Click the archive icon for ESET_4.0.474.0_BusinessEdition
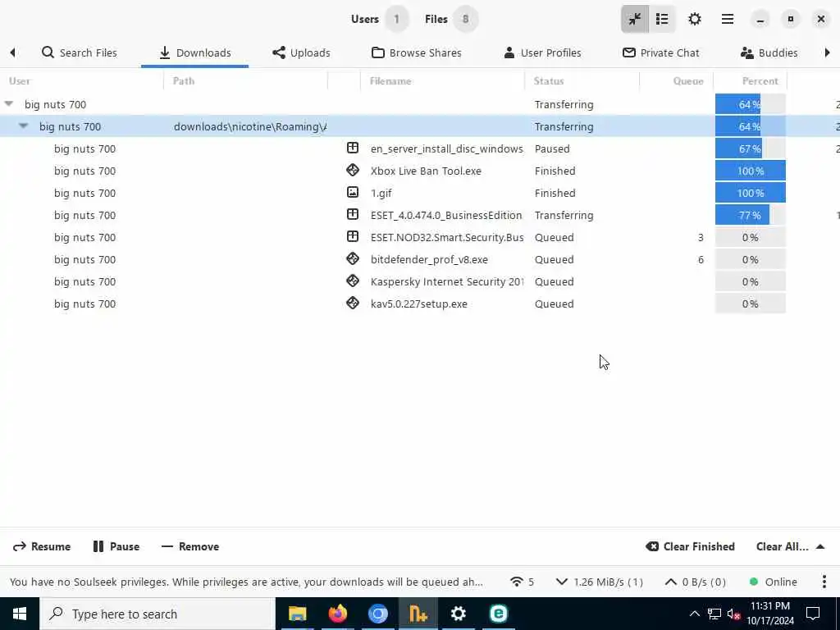This screenshot has height=630, width=840. [x=353, y=214]
